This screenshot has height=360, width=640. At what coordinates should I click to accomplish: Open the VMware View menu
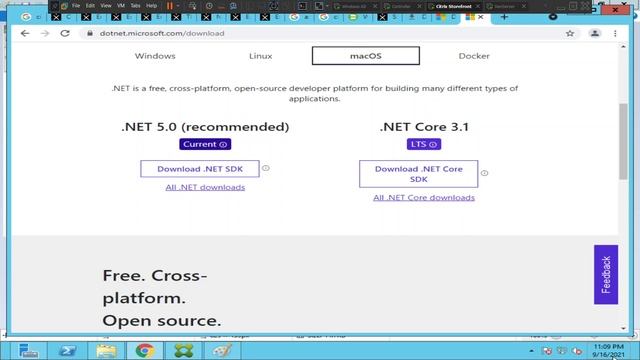click(x=106, y=6)
